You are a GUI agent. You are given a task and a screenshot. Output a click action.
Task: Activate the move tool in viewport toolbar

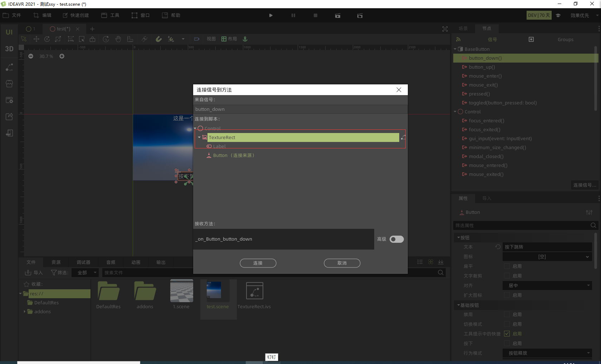(36, 39)
